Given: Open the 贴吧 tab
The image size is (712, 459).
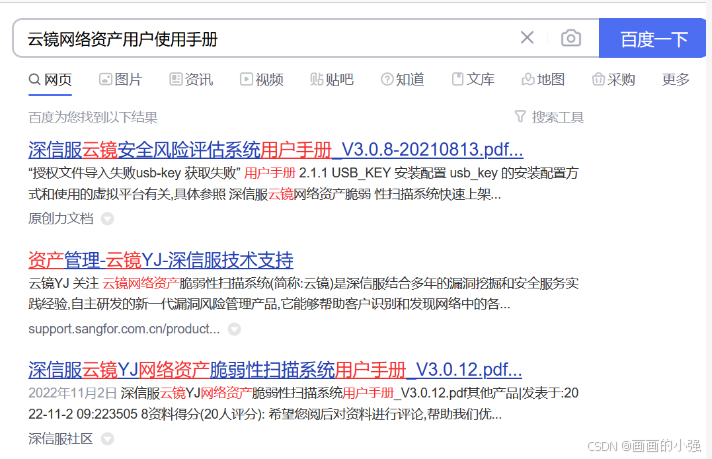Looking at the screenshot, I should (332, 80).
